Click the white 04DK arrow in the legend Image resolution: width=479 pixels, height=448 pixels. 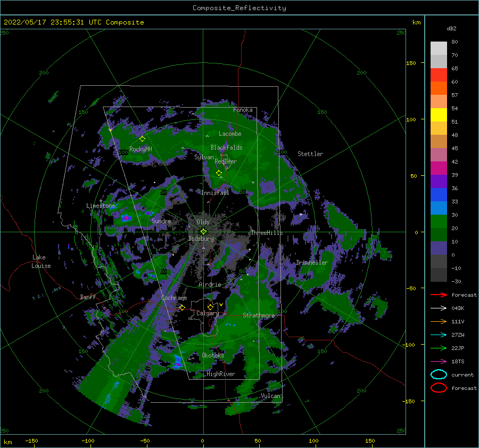[x=439, y=308]
